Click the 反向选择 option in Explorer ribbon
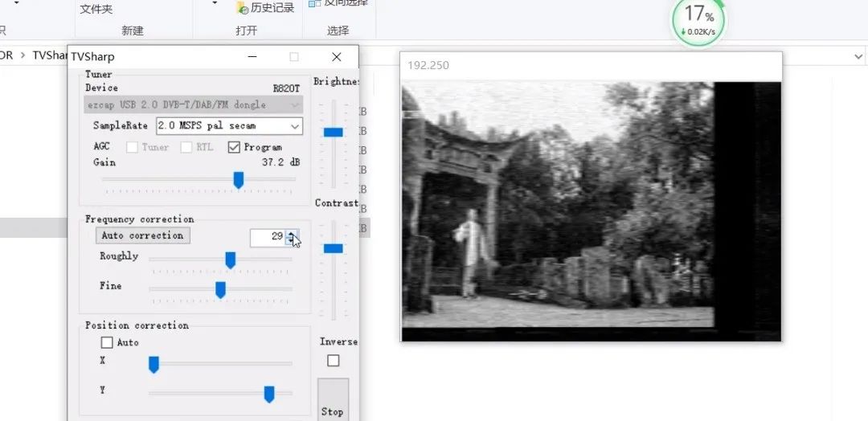Viewport: 868px width, 421px height. pos(338,3)
